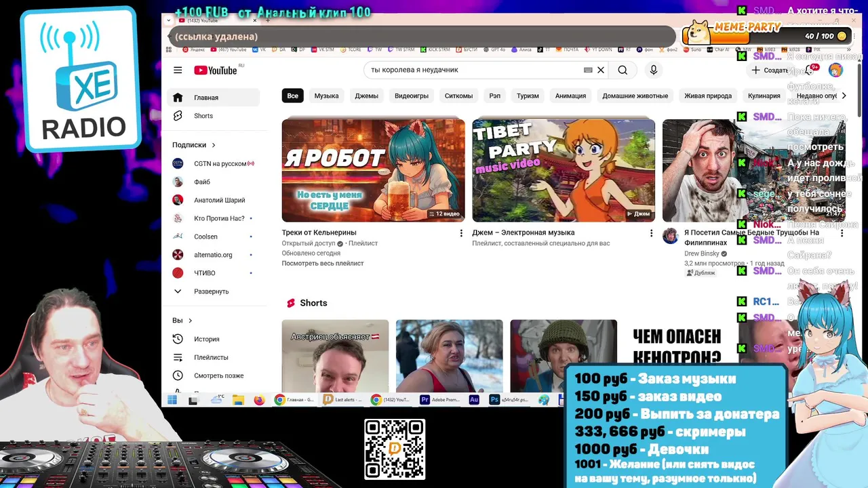Click Посмотреть весь плейлист link
The width and height of the screenshot is (868, 488).
tap(323, 263)
